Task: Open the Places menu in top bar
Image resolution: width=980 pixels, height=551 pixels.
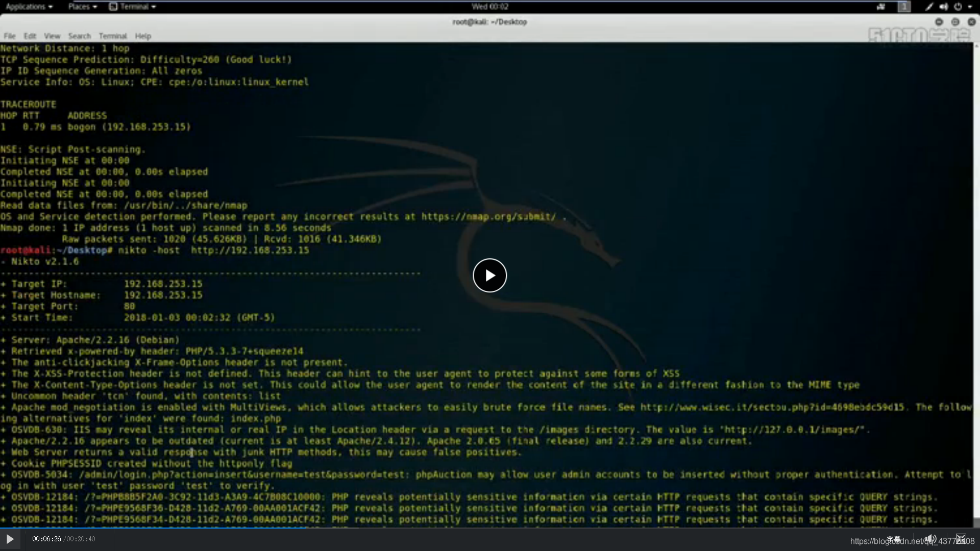Action: [82, 7]
